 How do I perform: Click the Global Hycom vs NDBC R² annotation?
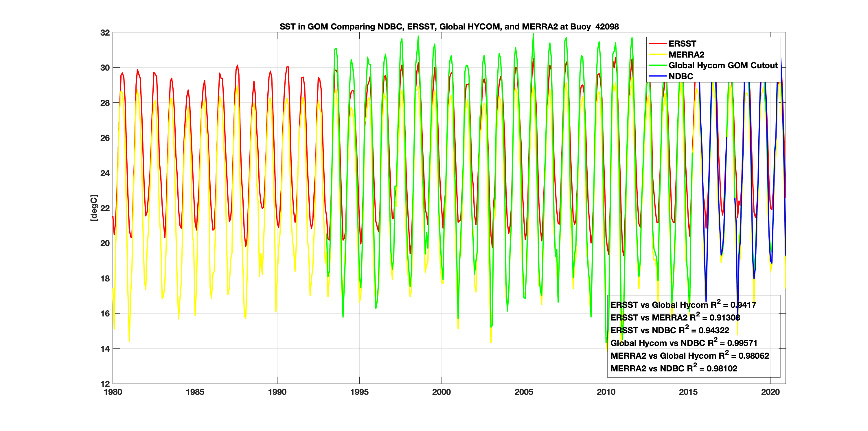coord(684,343)
